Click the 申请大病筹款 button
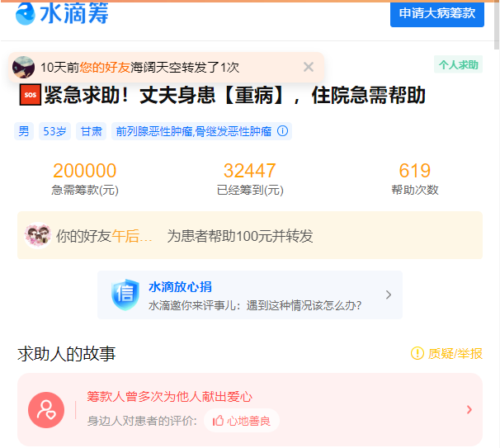This screenshot has width=500, height=448. tap(436, 13)
